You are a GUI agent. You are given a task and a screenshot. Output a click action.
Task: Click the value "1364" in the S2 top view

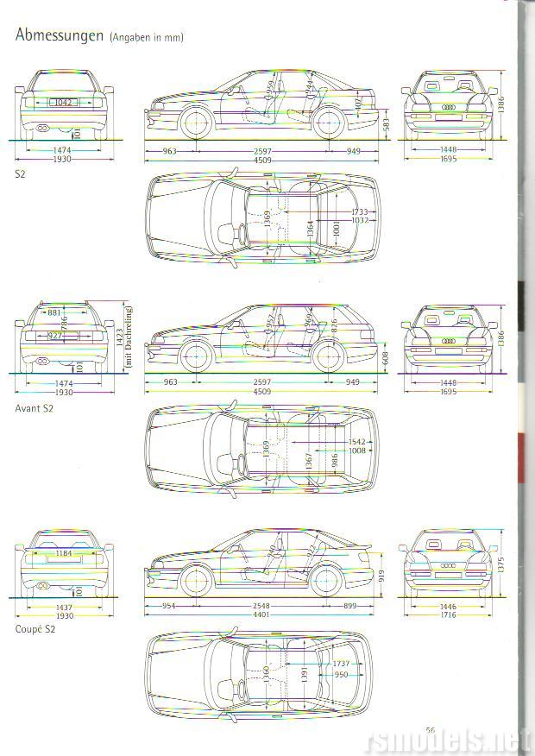pyautogui.click(x=310, y=229)
